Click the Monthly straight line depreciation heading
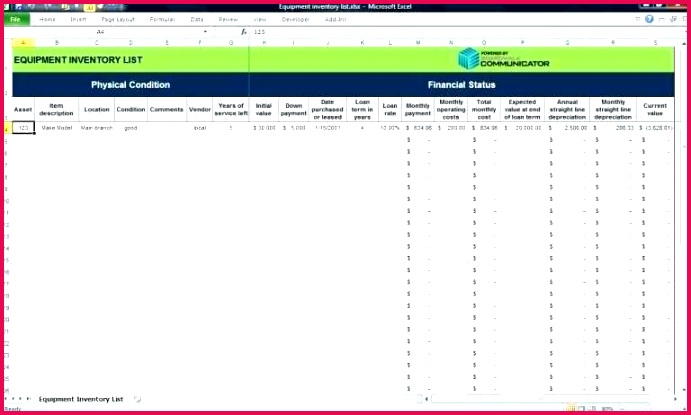The image size is (691, 415). pyautogui.click(x=613, y=109)
